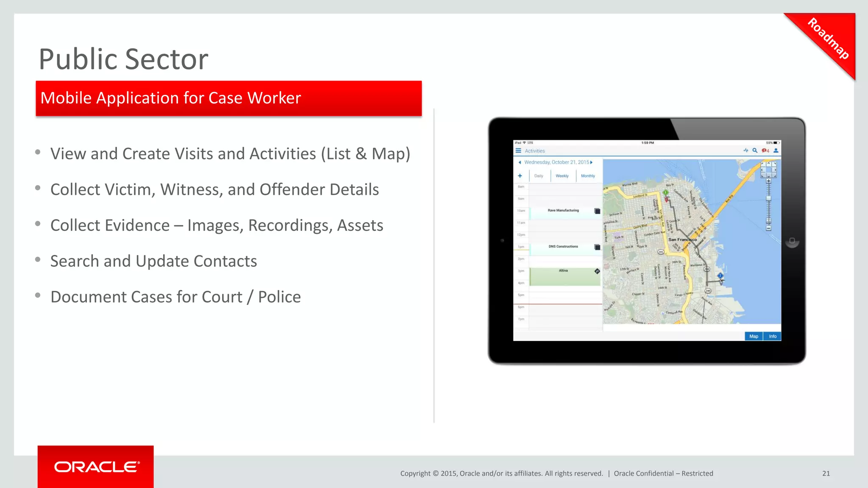Tap the magnifier search icon in header
This screenshot has width=868, height=488.
point(755,150)
